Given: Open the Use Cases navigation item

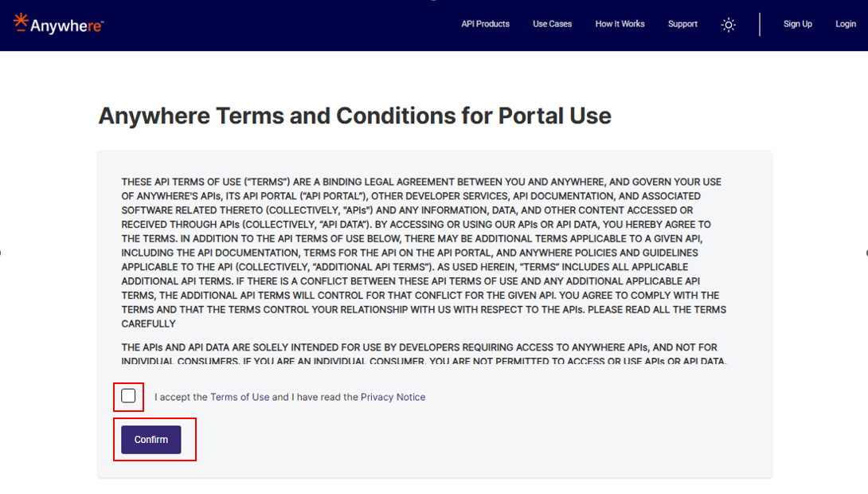Looking at the screenshot, I should click(x=552, y=24).
